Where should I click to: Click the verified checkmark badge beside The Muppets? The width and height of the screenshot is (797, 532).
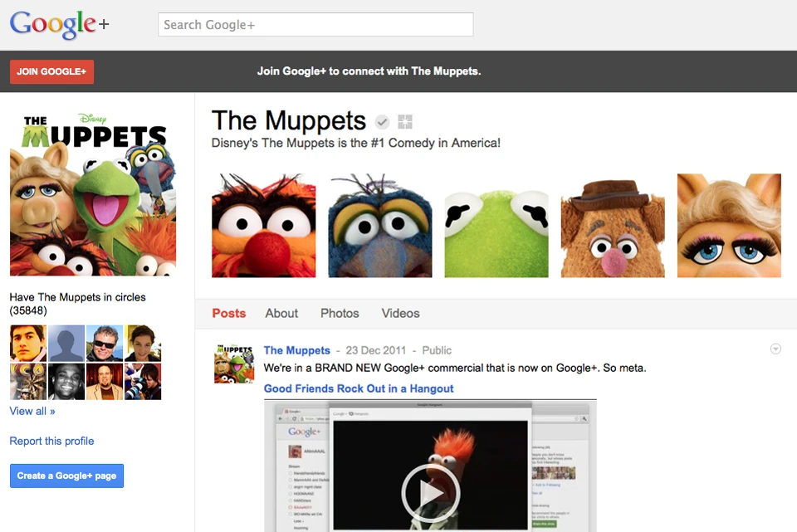[x=382, y=122]
